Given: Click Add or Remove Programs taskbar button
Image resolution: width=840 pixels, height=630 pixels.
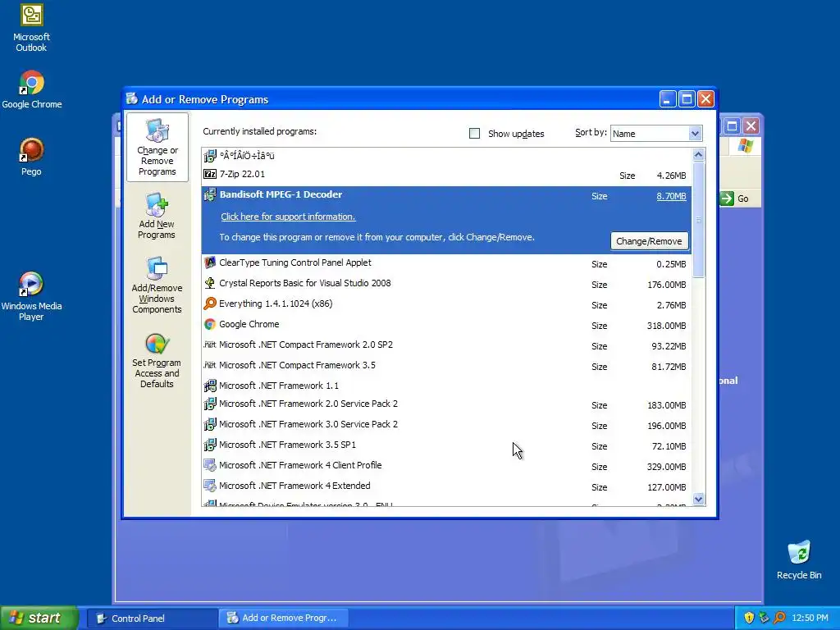Looking at the screenshot, I should (284, 619).
